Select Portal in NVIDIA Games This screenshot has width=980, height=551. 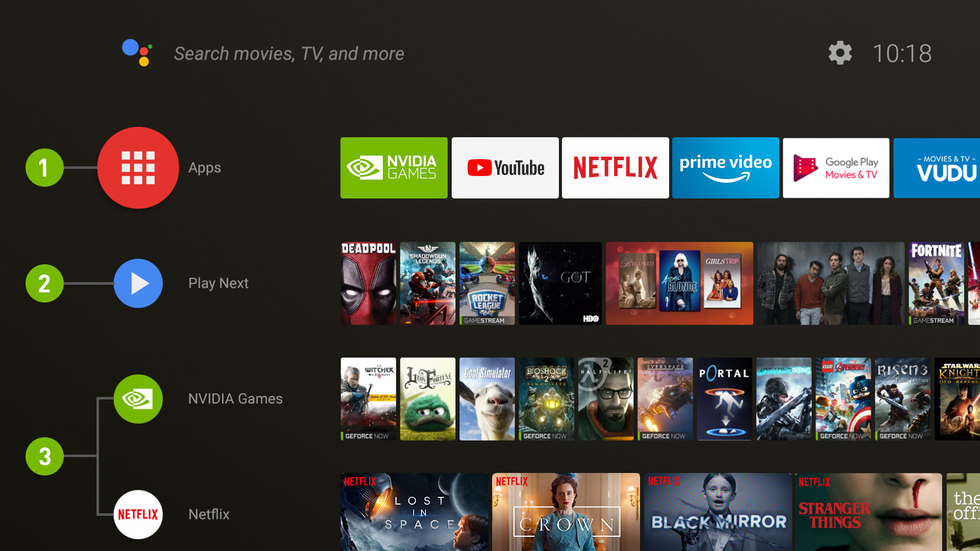pyautogui.click(x=724, y=398)
